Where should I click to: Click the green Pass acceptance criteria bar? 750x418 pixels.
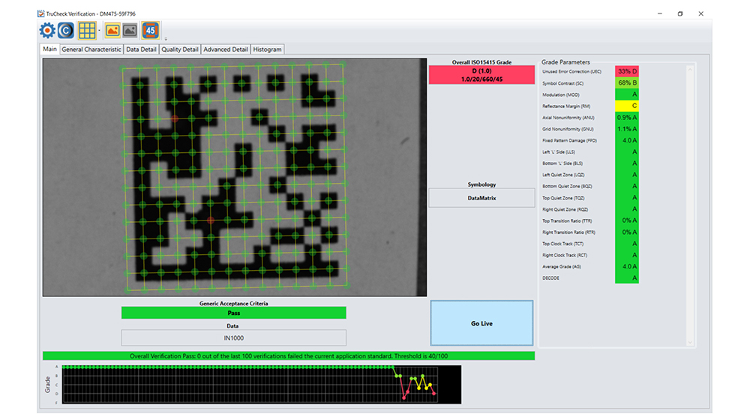pyautogui.click(x=233, y=313)
